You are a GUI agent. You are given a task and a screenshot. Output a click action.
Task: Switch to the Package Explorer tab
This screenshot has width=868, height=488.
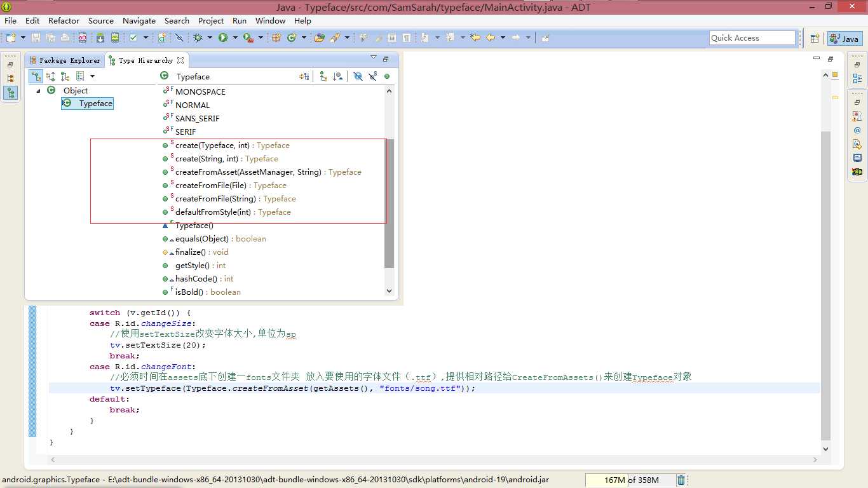point(65,60)
